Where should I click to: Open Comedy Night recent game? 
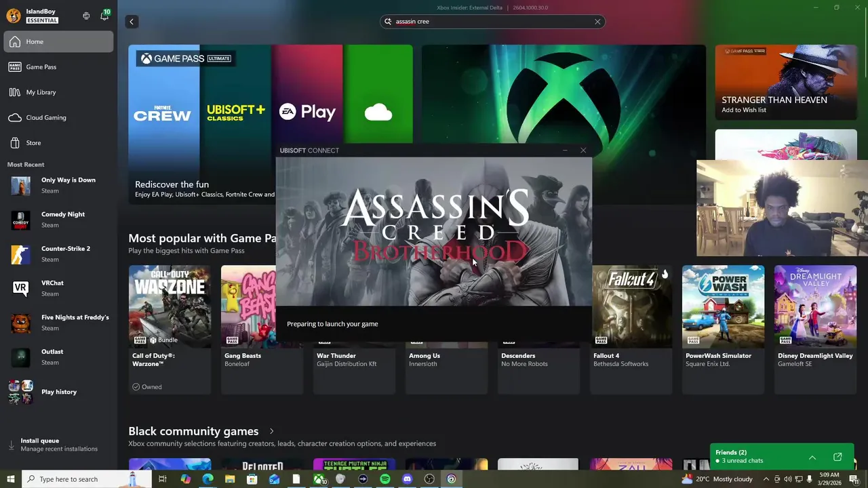[x=58, y=220]
